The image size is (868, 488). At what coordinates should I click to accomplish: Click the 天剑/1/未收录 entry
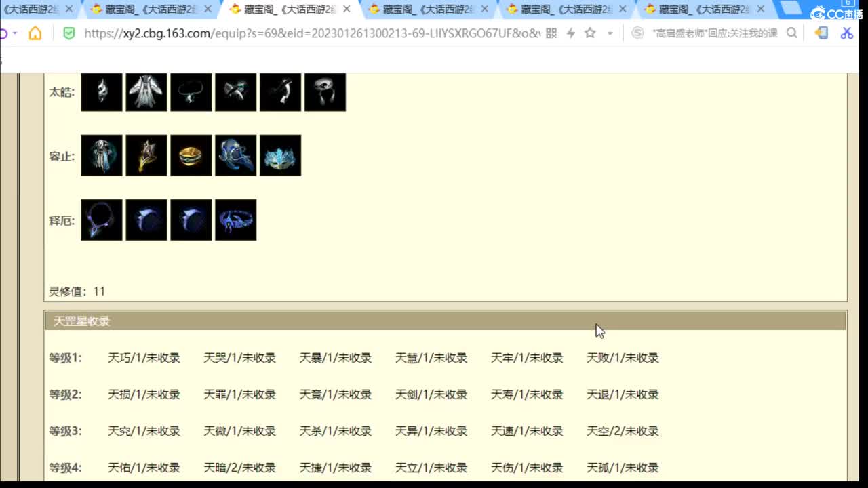pos(431,394)
